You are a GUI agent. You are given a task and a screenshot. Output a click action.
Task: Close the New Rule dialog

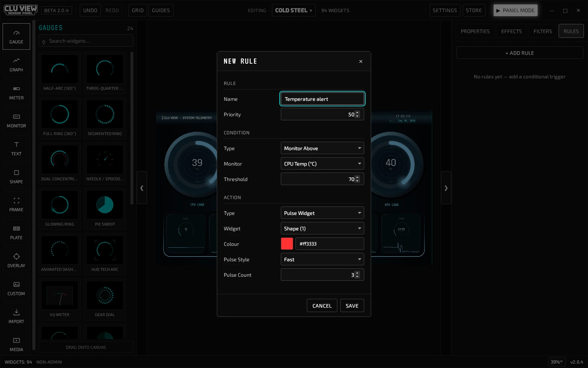pos(361,61)
